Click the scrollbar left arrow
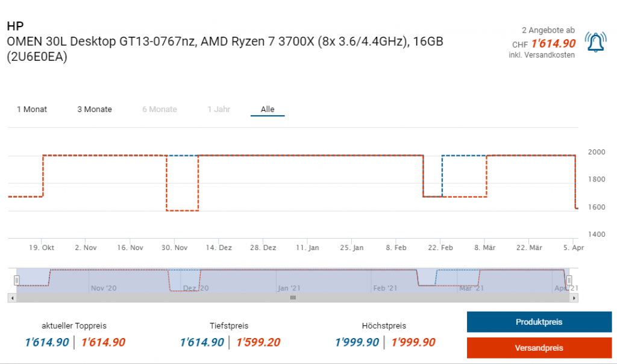This screenshot has width=617, height=364. pos(11,298)
